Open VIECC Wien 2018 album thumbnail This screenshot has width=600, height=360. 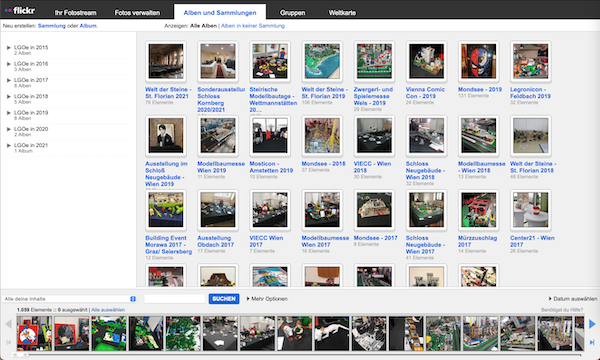374,135
